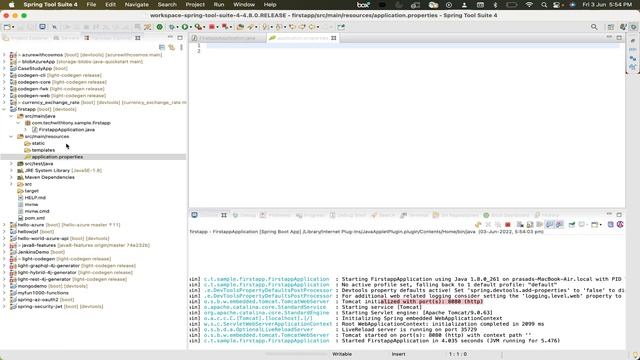
Task: Click Remove All Terminated Launches icon
Action: [x=498, y=224]
